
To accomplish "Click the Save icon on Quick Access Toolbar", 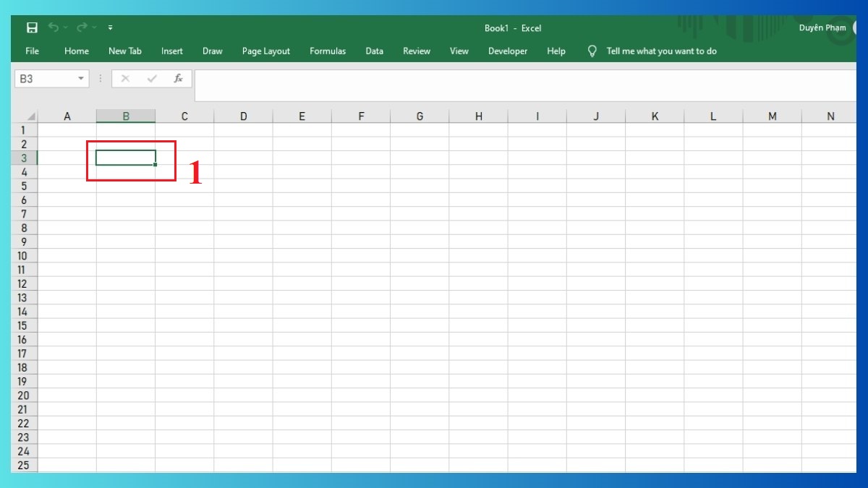I will 31,27.
